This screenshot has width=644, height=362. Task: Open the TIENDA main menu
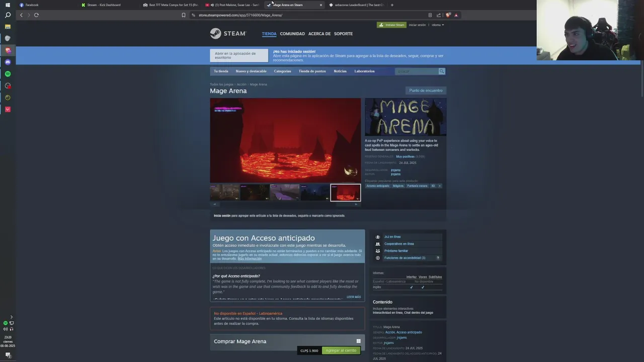269,34
